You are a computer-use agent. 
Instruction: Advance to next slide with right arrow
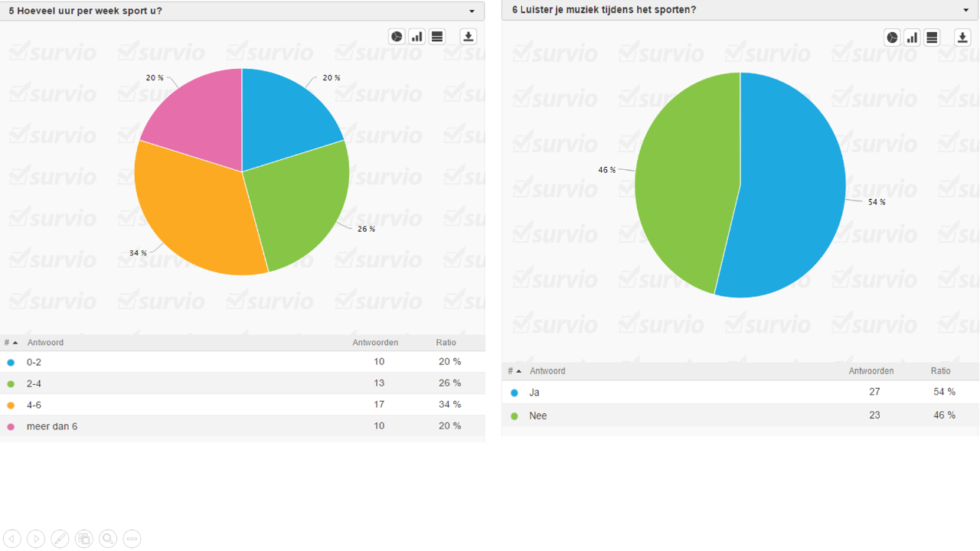tap(36, 539)
